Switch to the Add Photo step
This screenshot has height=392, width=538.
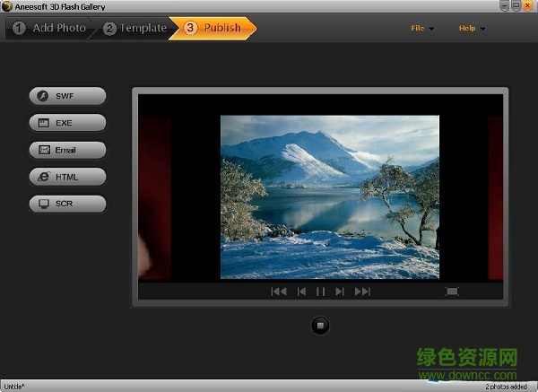pyautogui.click(x=50, y=28)
